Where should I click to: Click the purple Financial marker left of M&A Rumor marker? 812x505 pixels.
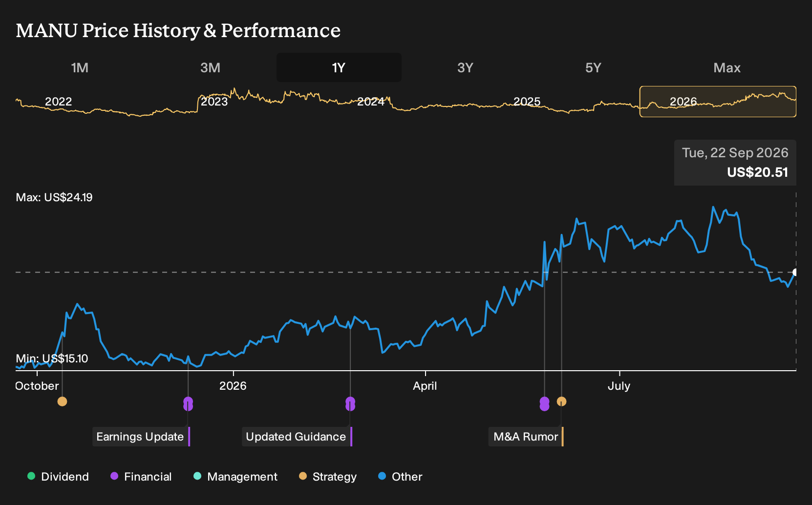(x=545, y=404)
